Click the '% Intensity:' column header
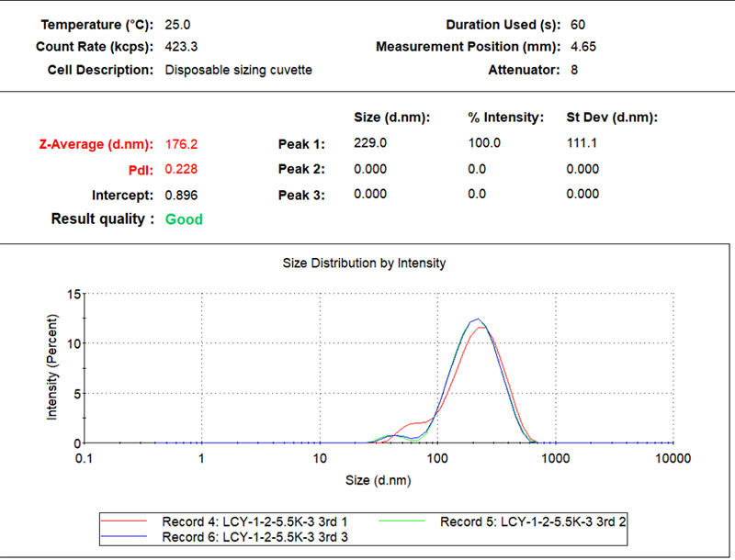This screenshot has height=560, width=735. [505, 118]
